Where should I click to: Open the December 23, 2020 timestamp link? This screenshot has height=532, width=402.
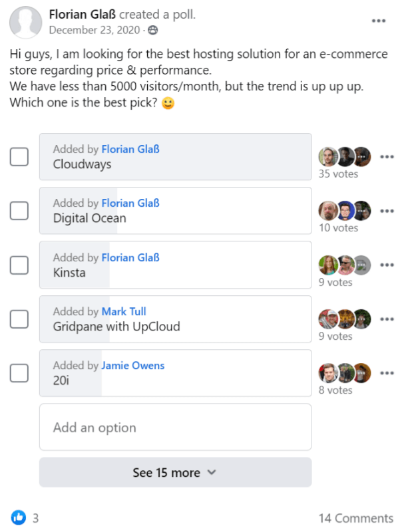tap(95, 30)
